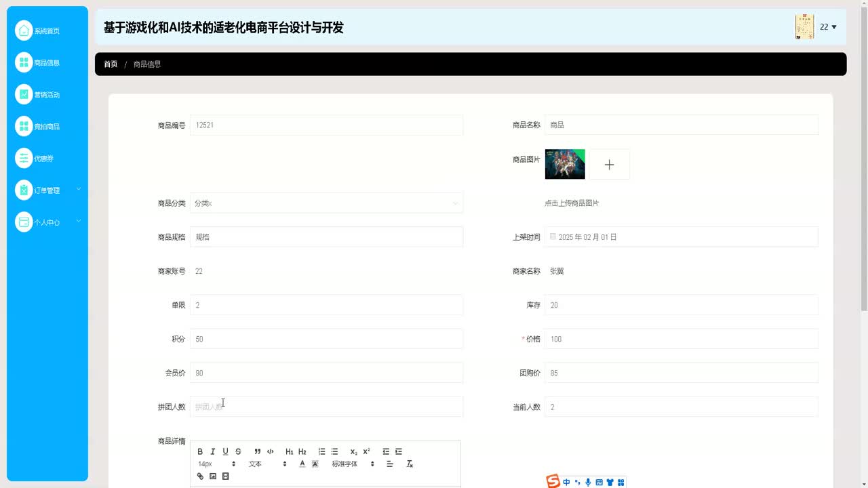The width and height of the screenshot is (868, 488).
Task: Open 营销活动 in the sidebar
Action: pyautogui.click(x=47, y=94)
